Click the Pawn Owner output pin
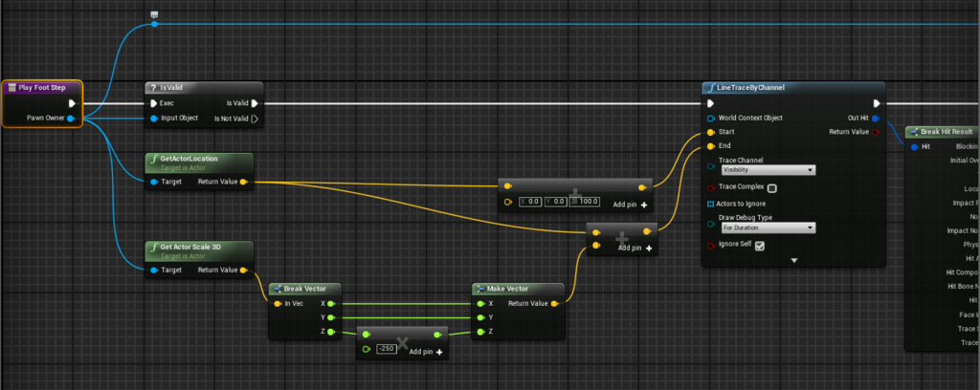The height and width of the screenshot is (390, 980). [x=71, y=118]
